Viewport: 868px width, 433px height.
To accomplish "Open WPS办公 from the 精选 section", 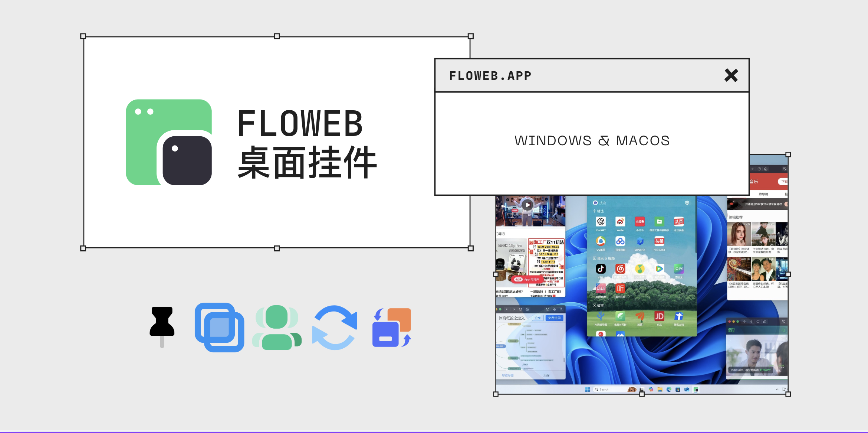I will coord(639,241).
